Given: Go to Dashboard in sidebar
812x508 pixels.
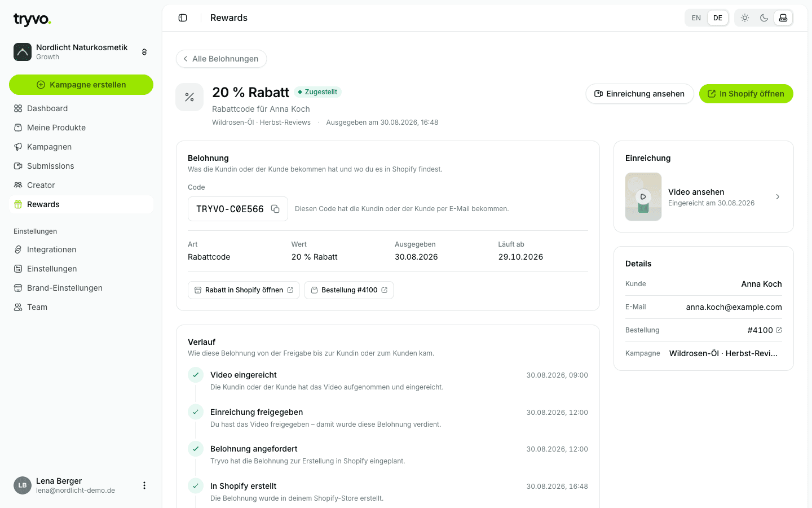Looking at the screenshot, I should point(81,108).
